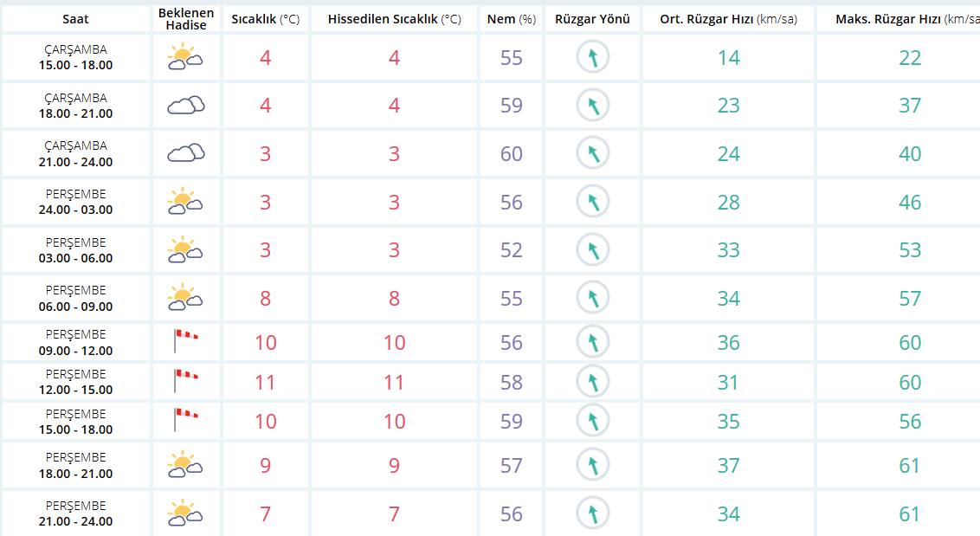This screenshot has height=536, width=980.
Task: Click the cloud icon for Çarşamba 21.00-24.00
Action: 185,153
